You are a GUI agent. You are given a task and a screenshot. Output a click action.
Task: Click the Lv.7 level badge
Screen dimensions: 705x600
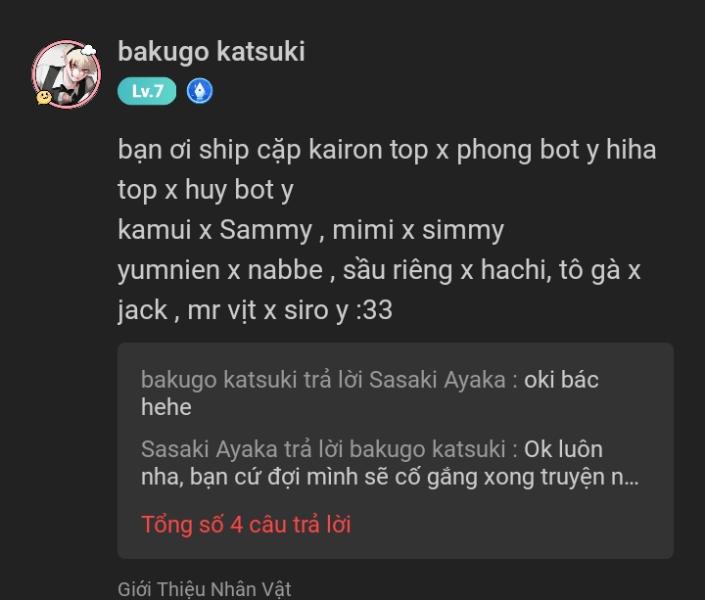(x=147, y=91)
